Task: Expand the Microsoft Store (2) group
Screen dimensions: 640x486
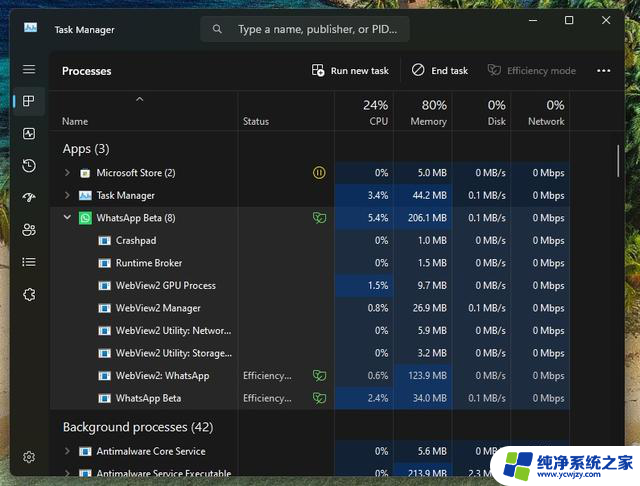Action: click(67, 173)
